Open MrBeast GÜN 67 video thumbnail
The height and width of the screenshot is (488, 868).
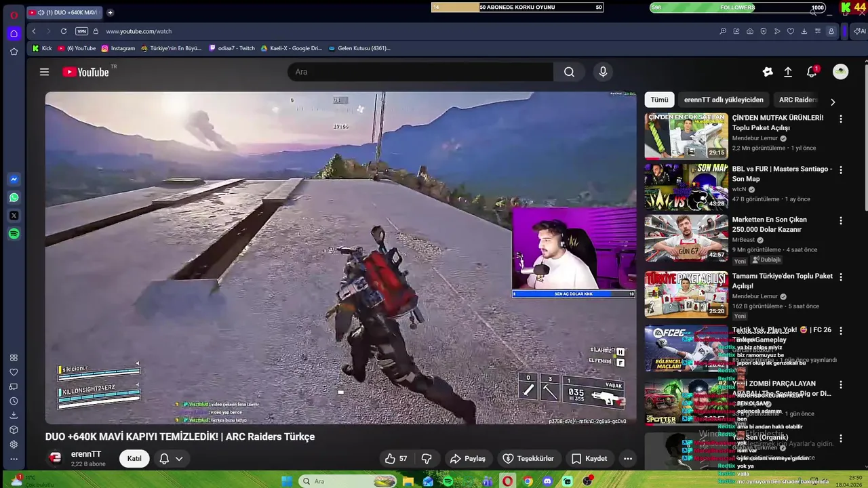coord(686,238)
